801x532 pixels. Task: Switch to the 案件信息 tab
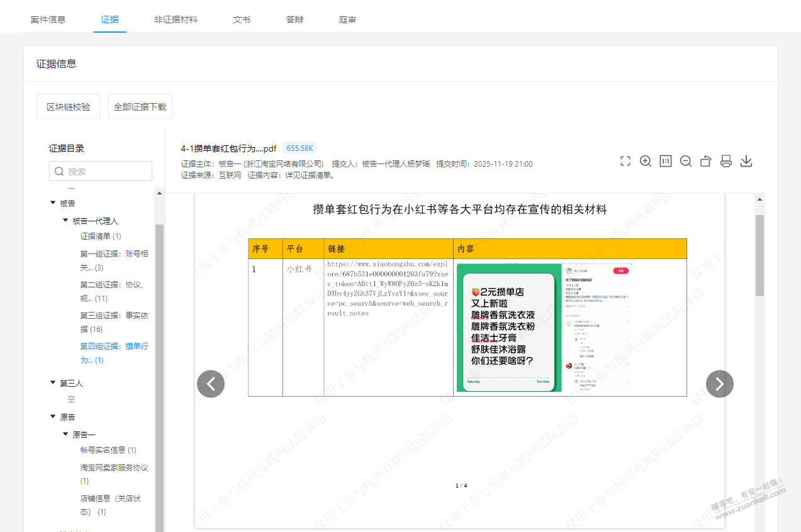click(48, 19)
